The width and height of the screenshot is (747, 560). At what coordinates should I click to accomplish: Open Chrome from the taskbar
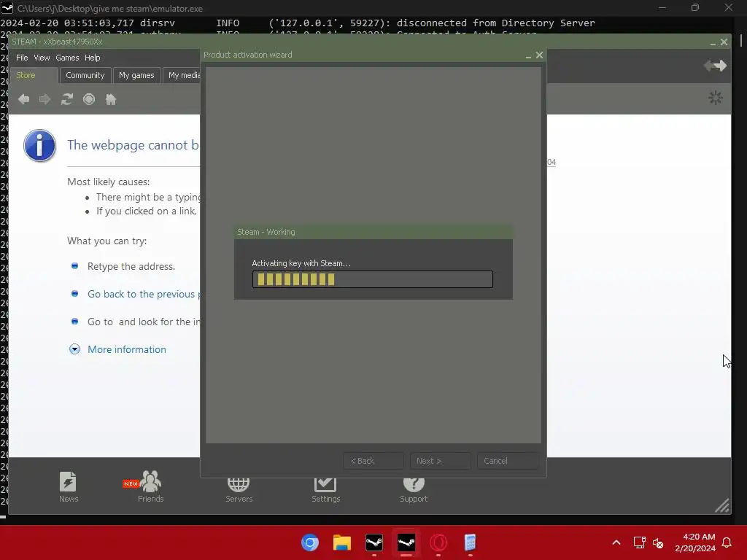pos(309,542)
